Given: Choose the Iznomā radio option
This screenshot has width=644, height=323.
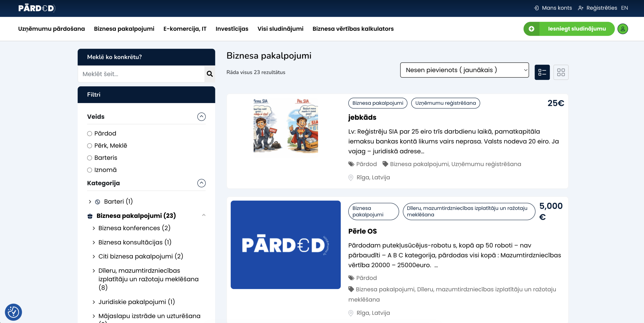Looking at the screenshot, I should coord(90,170).
